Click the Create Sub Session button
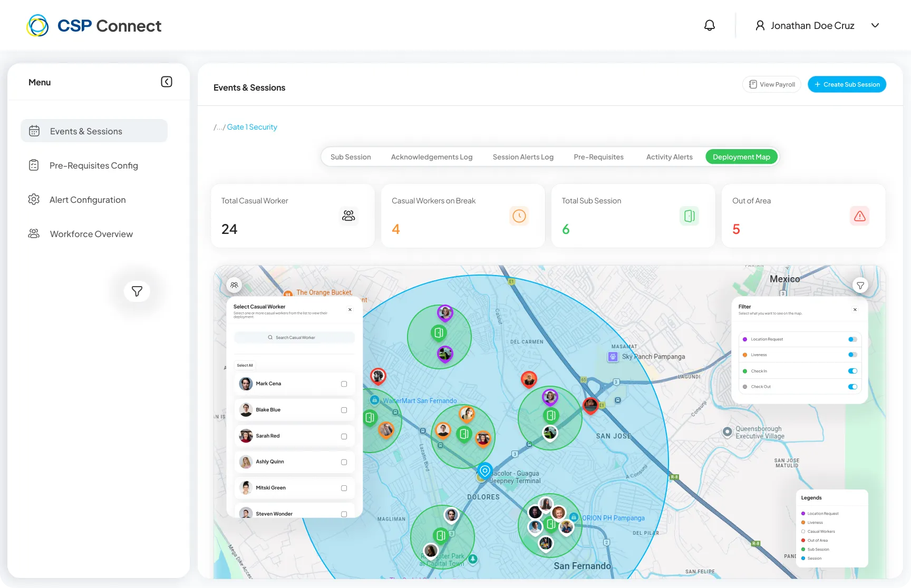911x588 pixels. (x=847, y=84)
